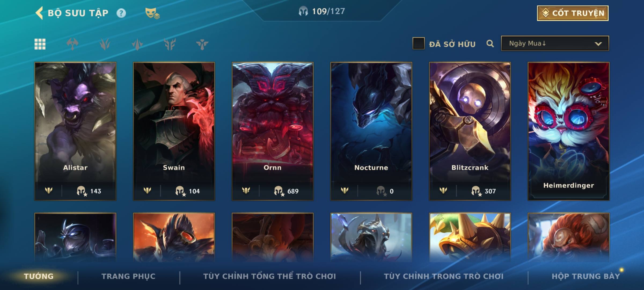Filter champions by the second role icon

[x=105, y=44]
